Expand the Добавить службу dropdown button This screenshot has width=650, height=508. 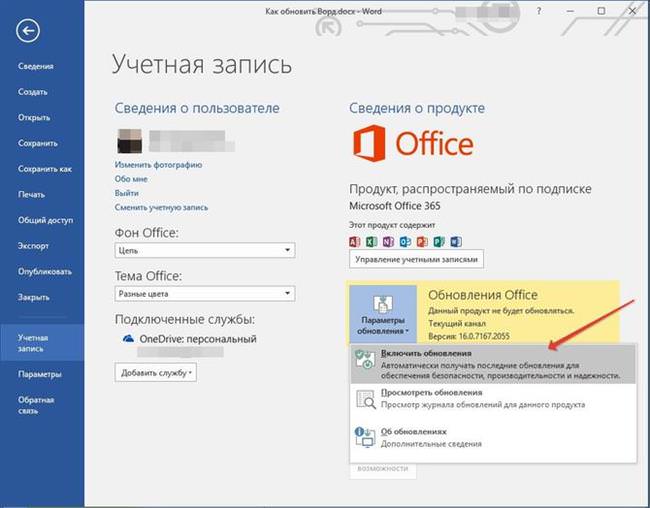point(155,372)
